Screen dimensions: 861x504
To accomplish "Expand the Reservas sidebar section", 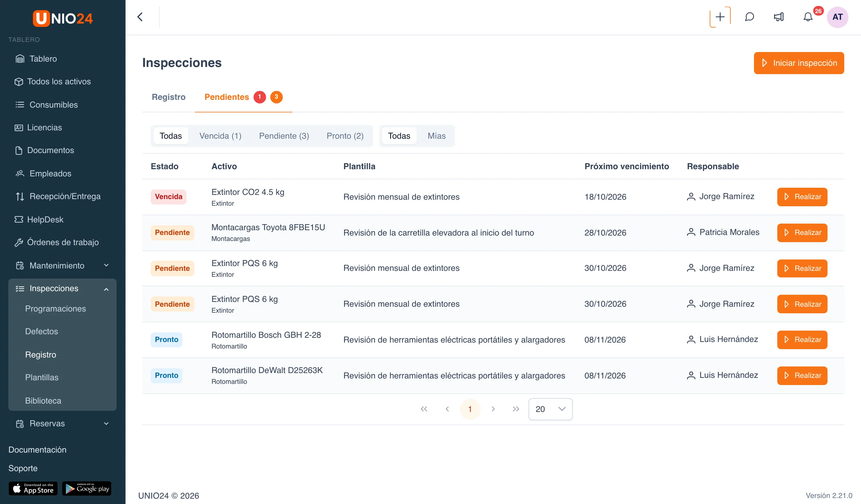I will pos(62,424).
